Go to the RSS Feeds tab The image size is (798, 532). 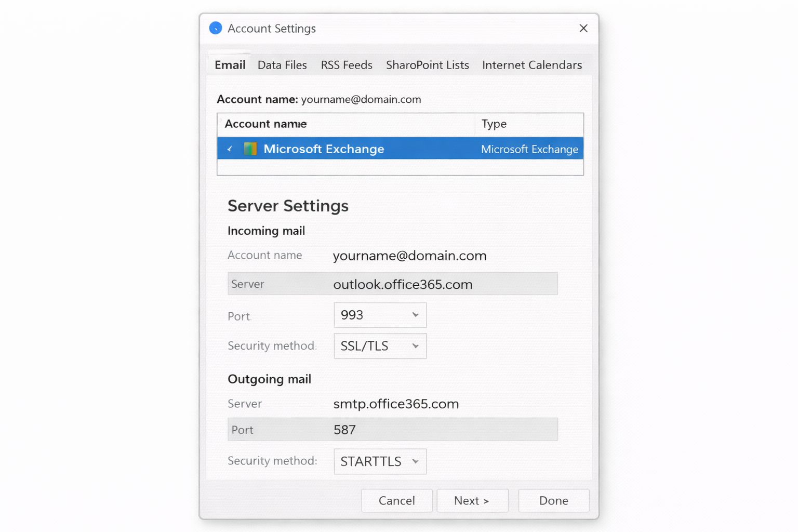[347, 65]
